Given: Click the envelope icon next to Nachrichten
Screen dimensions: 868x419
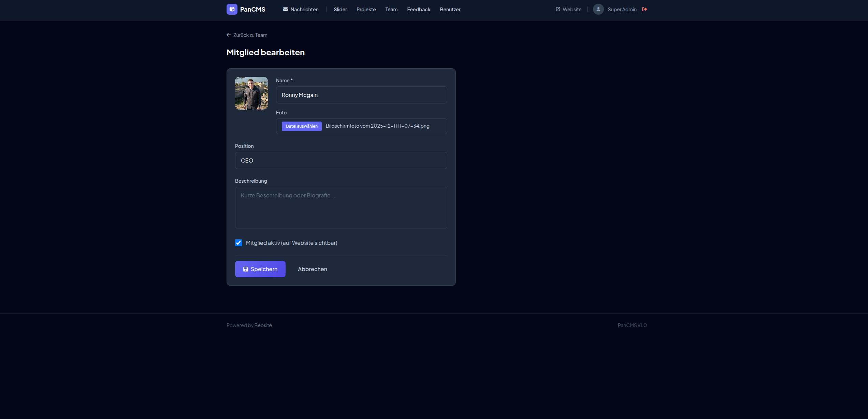Looking at the screenshot, I should pyautogui.click(x=285, y=9).
